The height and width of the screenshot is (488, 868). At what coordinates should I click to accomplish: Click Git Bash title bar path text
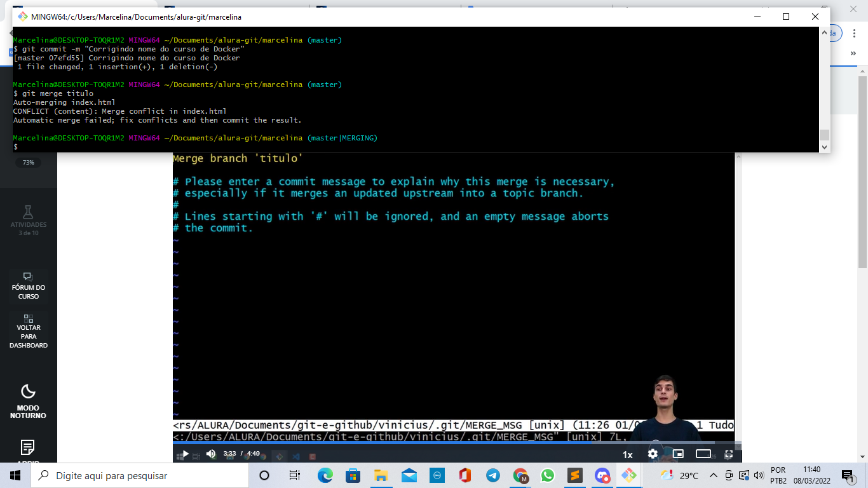[136, 17]
